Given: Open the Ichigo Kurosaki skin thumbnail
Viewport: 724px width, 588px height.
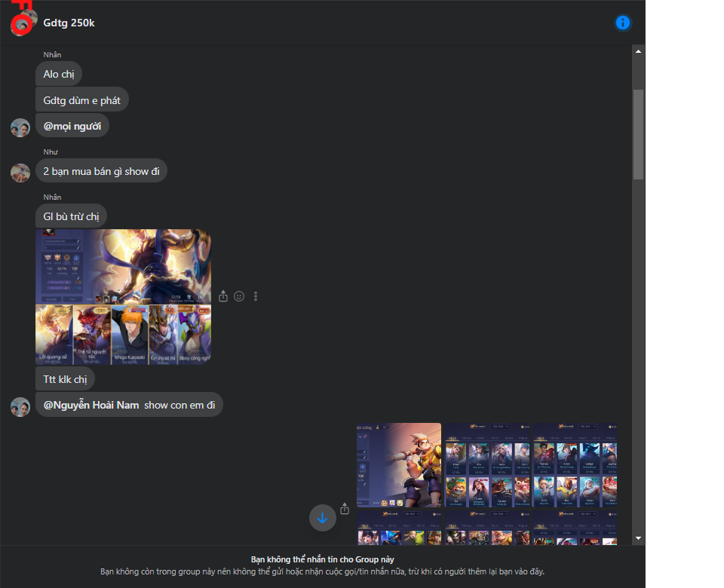Looking at the screenshot, I should [x=129, y=335].
